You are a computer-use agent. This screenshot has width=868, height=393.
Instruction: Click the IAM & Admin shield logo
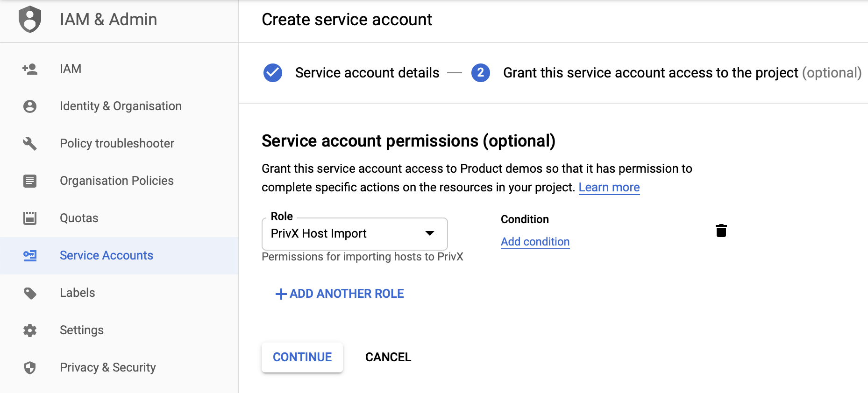pos(30,19)
